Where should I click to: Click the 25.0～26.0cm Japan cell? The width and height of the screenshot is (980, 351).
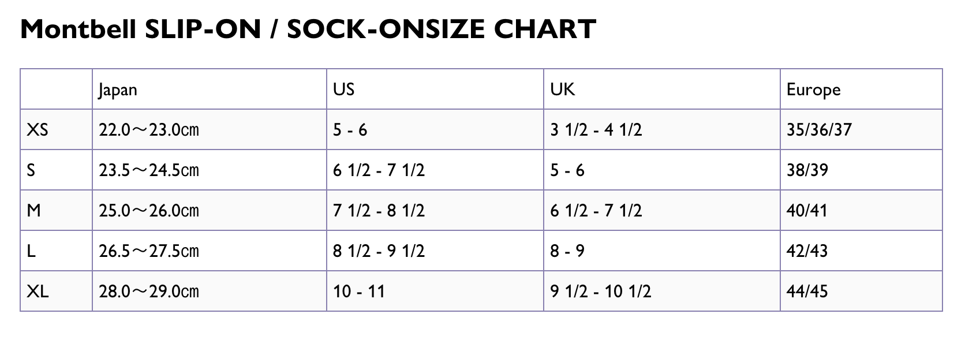click(148, 210)
